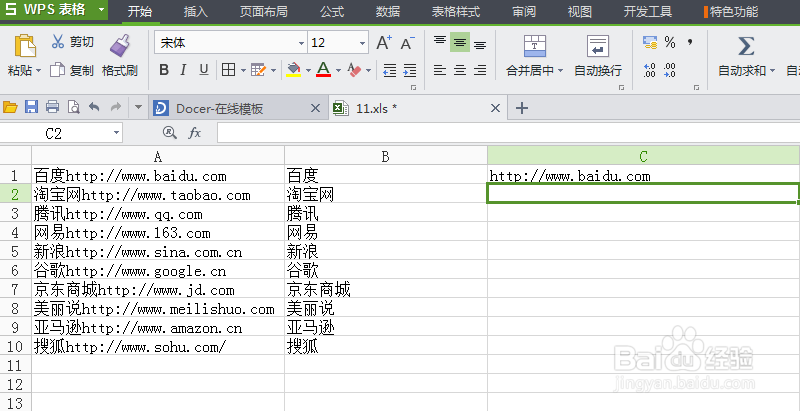Cut selection with the scissors icon
This screenshot has width=800, height=411.
coord(58,41)
